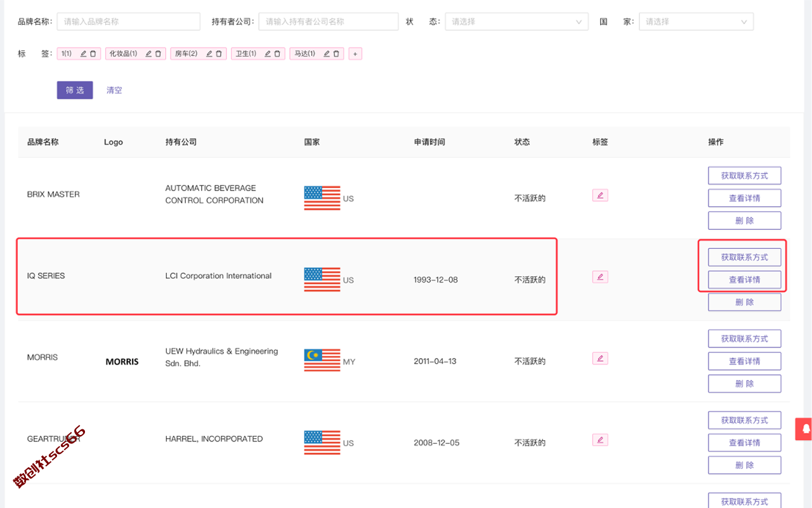Click 删除 for MORRIS row

[744, 384]
